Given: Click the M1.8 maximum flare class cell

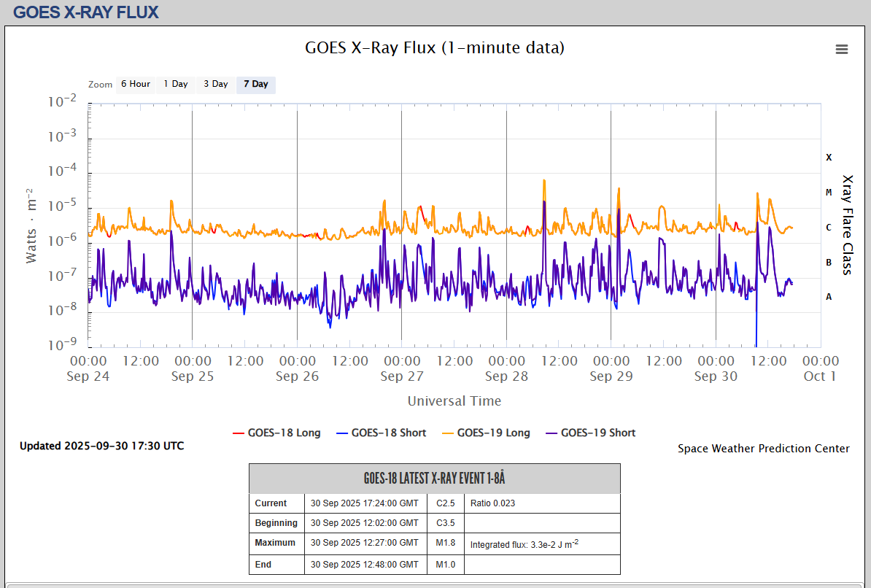Looking at the screenshot, I should click(x=446, y=543).
